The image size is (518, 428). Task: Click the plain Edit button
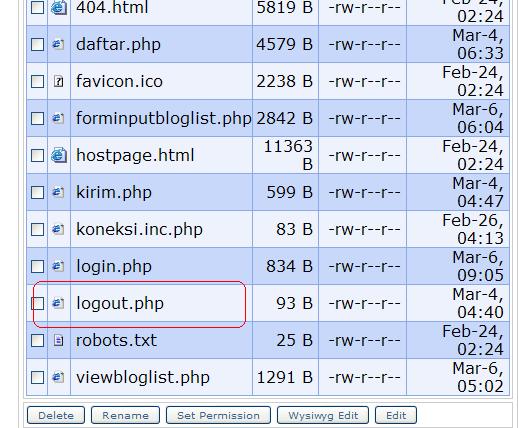[396, 415]
